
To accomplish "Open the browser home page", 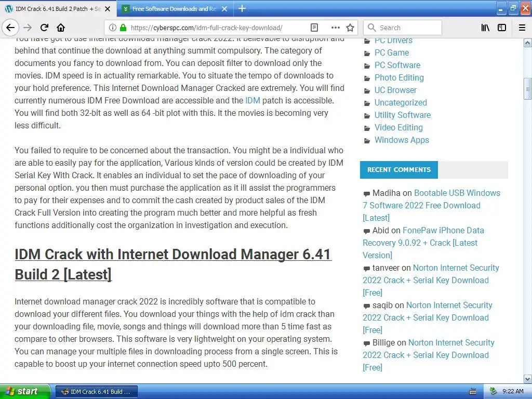I will (61, 28).
